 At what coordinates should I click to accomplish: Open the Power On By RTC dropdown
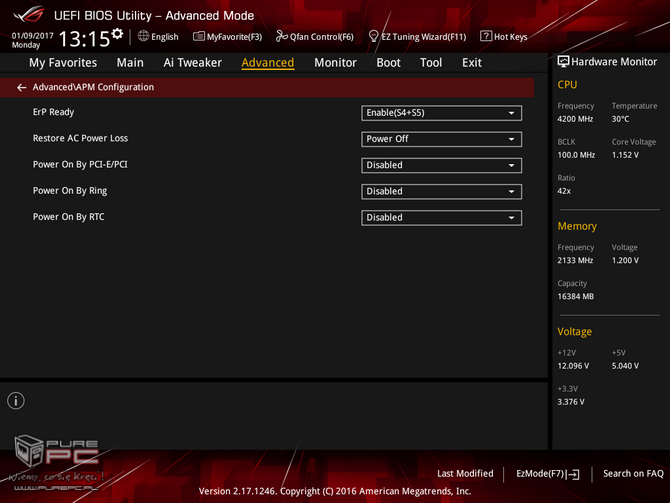[x=441, y=218]
